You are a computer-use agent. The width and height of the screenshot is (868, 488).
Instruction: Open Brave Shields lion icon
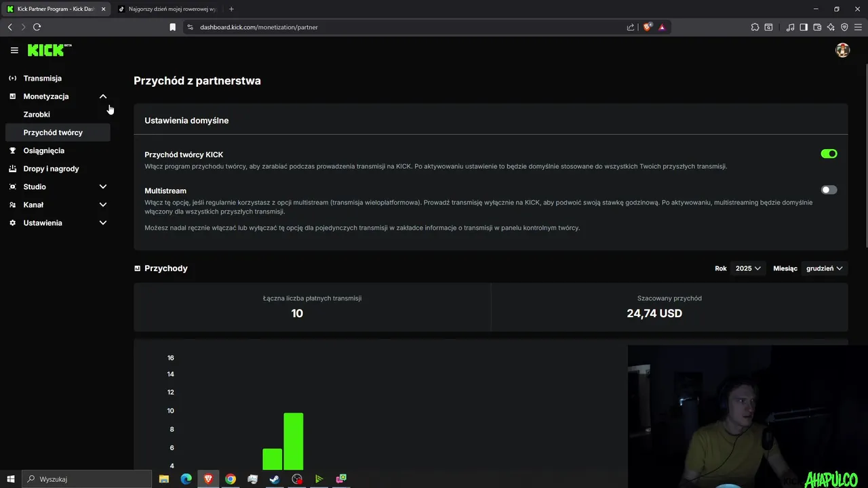coord(648,27)
